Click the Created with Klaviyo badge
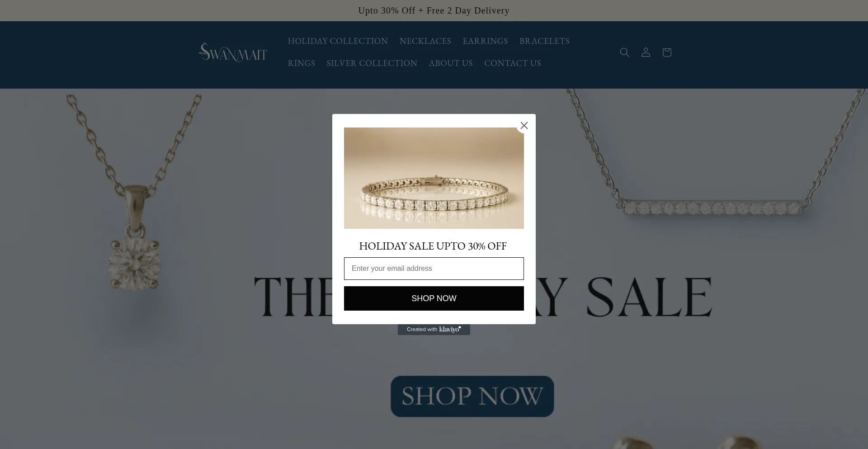 pyautogui.click(x=434, y=329)
